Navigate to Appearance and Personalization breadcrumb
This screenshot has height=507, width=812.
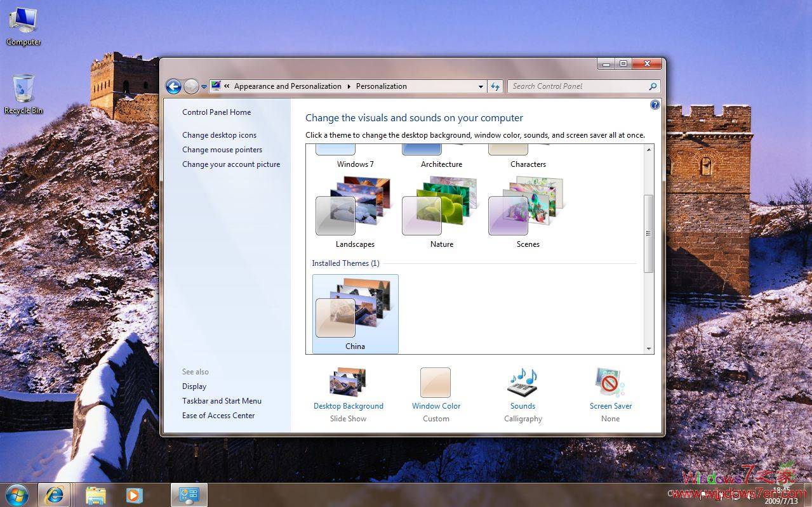coord(287,86)
